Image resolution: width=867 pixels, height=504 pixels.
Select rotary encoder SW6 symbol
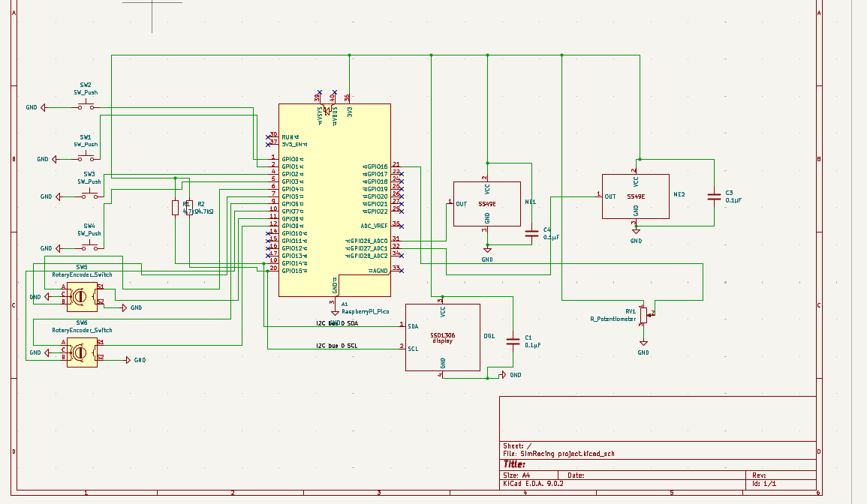click(x=78, y=352)
